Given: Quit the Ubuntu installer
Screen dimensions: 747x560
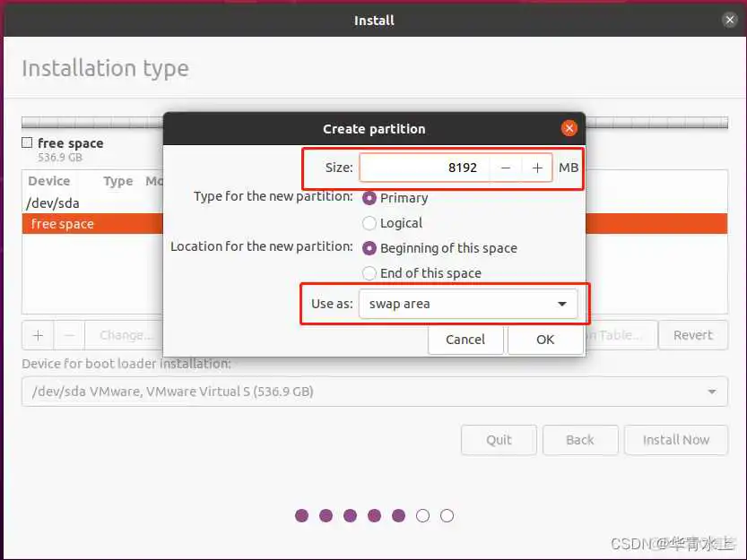Looking at the screenshot, I should coord(499,439).
